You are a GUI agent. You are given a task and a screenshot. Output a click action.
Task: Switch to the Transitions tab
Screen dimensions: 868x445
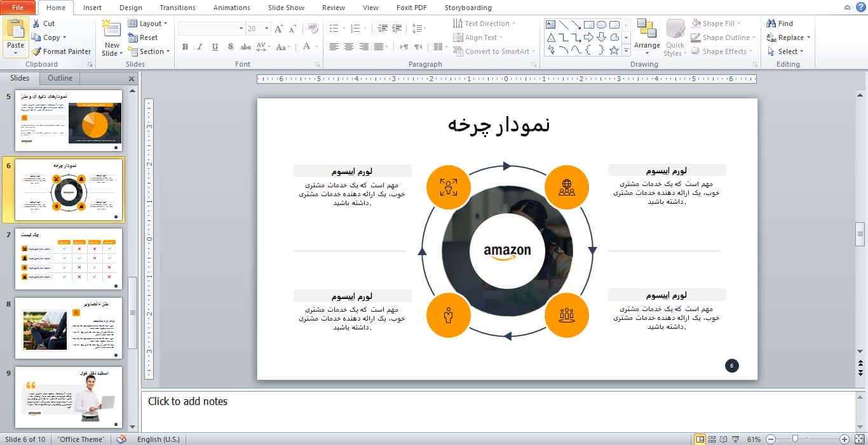point(178,8)
